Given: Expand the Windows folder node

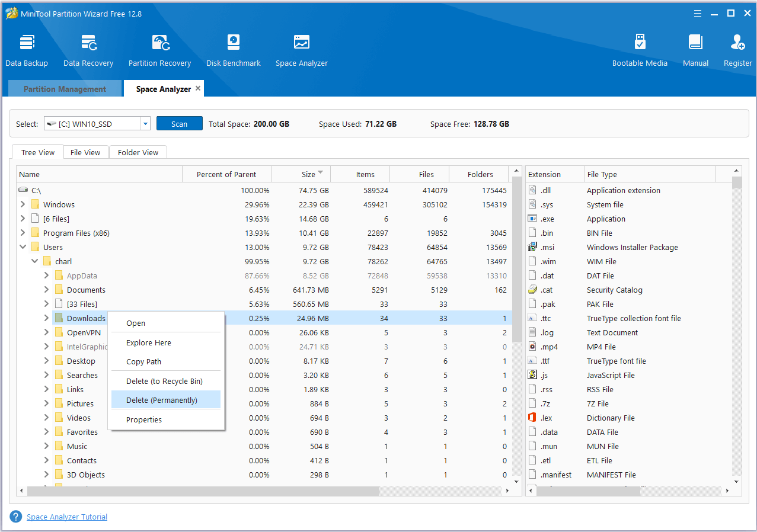Looking at the screenshot, I should (x=23, y=204).
